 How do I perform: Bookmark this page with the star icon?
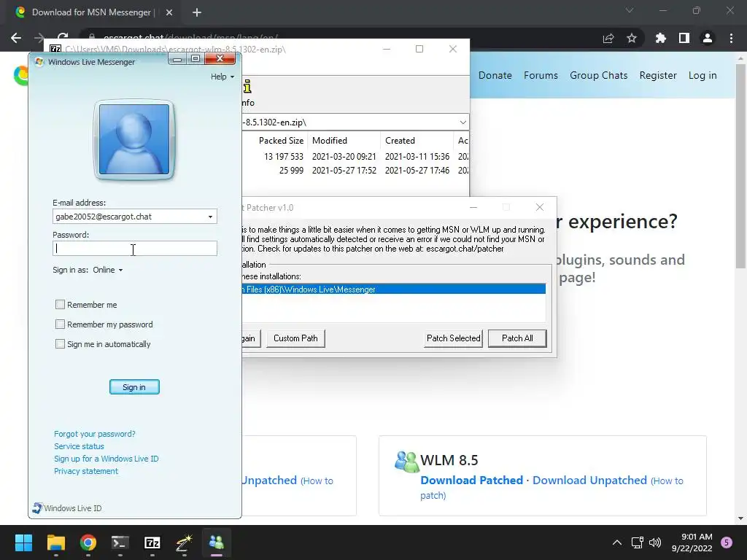pos(632,38)
